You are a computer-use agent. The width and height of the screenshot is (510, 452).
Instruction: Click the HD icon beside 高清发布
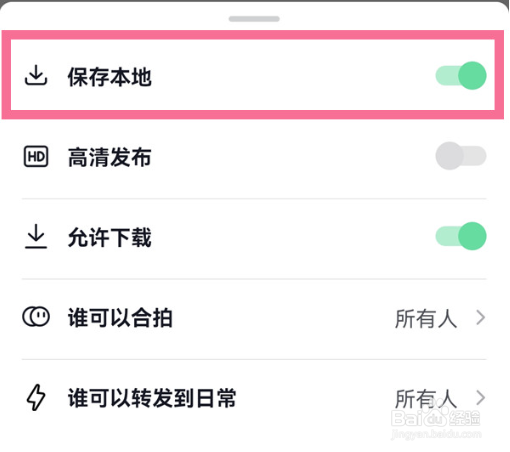pos(36,156)
